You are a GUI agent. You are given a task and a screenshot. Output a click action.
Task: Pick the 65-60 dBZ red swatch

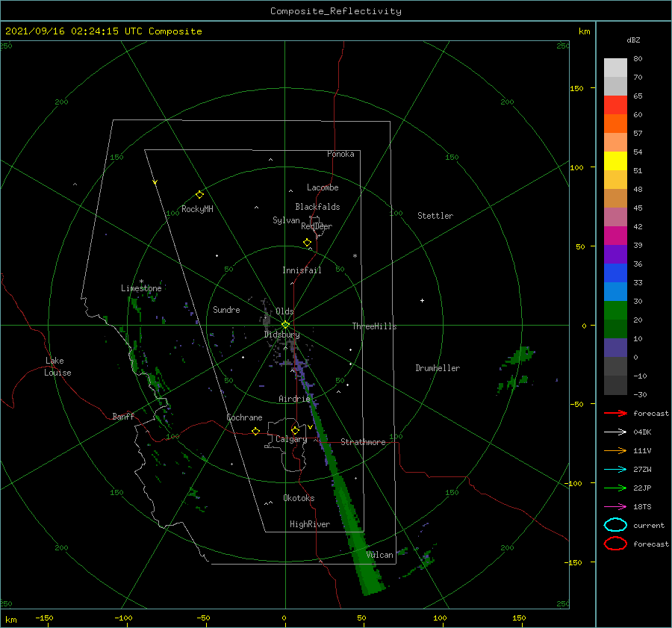click(615, 105)
